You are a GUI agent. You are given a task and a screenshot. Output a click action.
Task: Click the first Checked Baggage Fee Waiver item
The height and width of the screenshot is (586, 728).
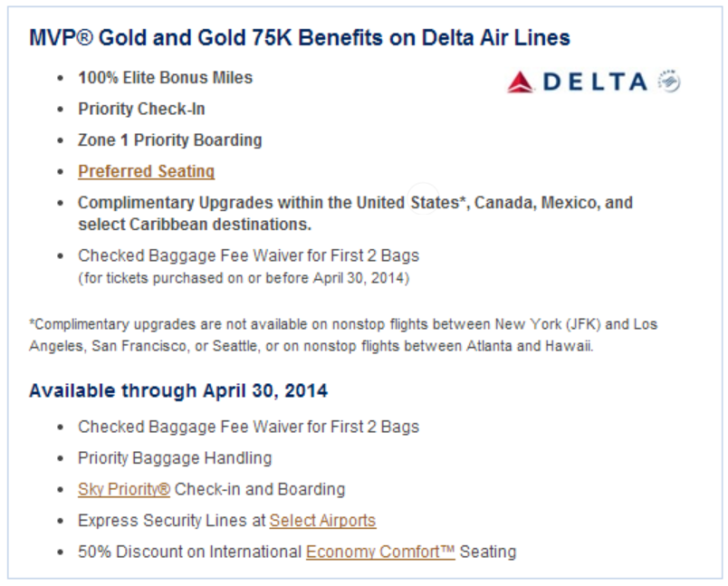(248, 255)
